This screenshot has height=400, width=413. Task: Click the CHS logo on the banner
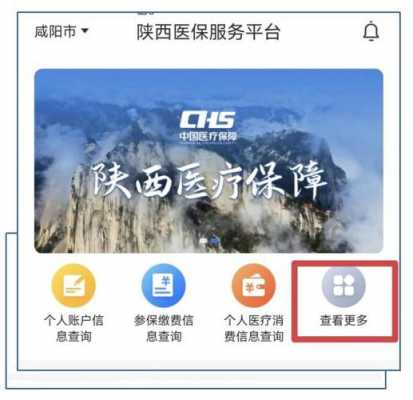(208, 120)
